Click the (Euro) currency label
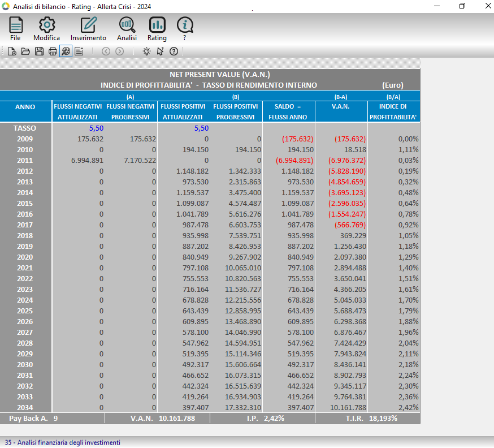 point(393,85)
